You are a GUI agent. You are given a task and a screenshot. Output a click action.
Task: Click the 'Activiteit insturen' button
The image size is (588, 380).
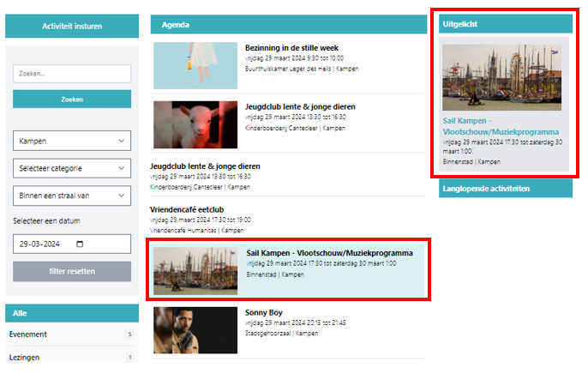click(x=72, y=27)
